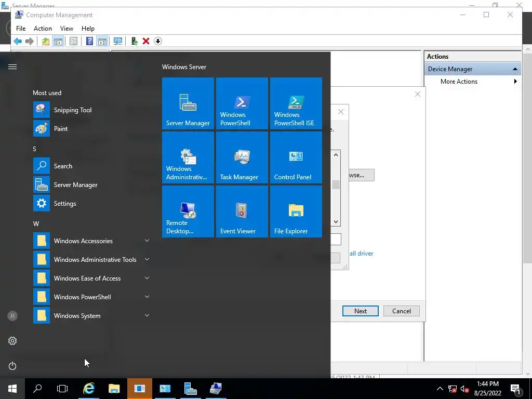Click the letter S heading in the apps list
Image resolution: width=532 pixels, height=399 pixels.
(x=35, y=149)
